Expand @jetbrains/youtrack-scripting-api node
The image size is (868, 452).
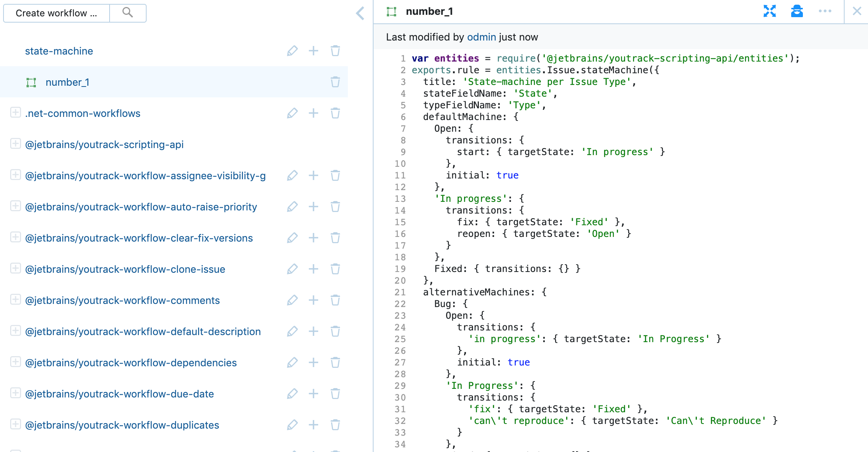tap(15, 144)
